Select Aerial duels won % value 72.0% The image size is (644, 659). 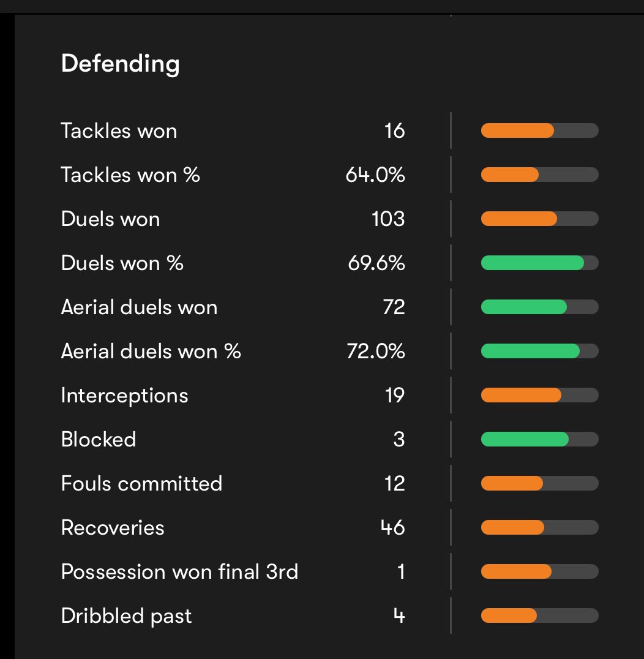coord(375,351)
